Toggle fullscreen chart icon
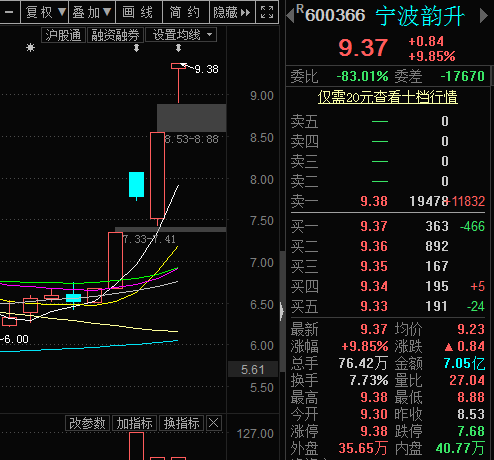 (x=267, y=12)
